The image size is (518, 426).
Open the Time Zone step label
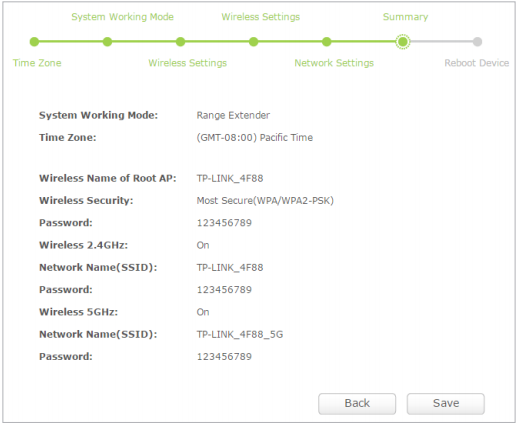pyautogui.click(x=37, y=63)
